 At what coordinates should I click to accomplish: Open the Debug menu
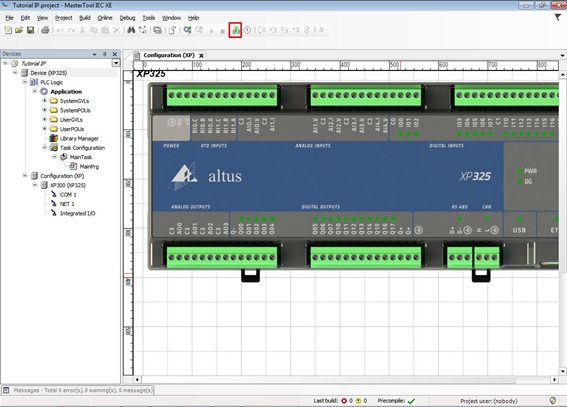(x=127, y=18)
